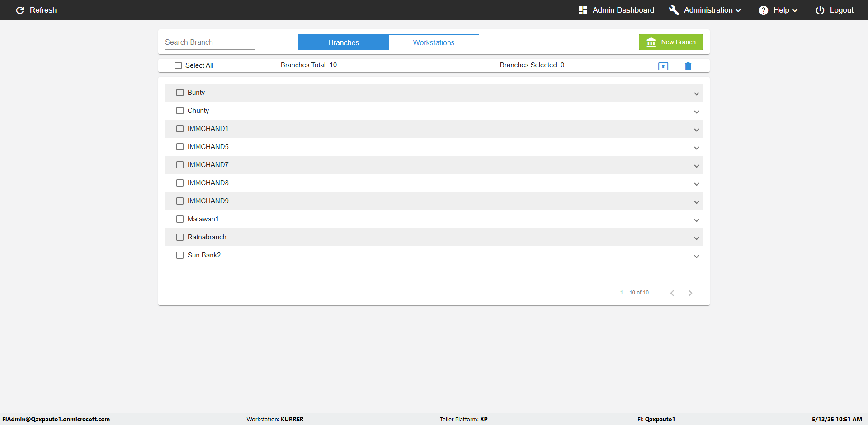Expand the Ratnabranch row chevron
This screenshot has height=425, width=868.
[697, 238]
